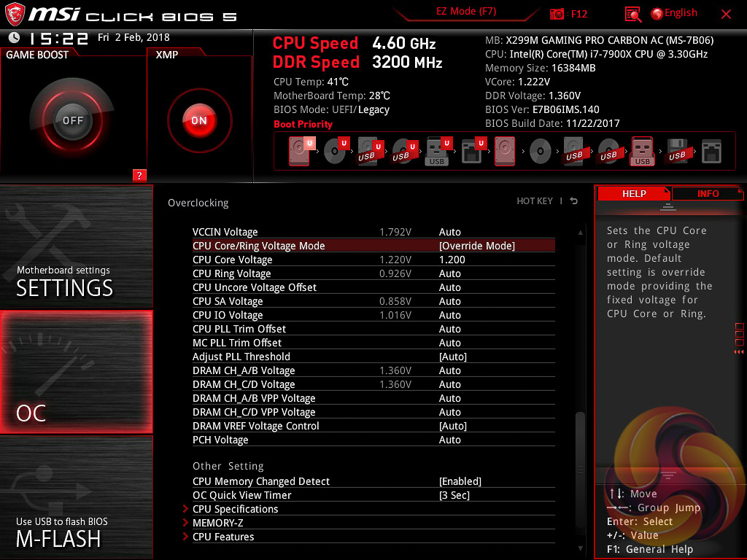Click the red triple-arrow side panel handle
Image resolution: width=747 pixels, height=560 pixels.
coord(739,352)
